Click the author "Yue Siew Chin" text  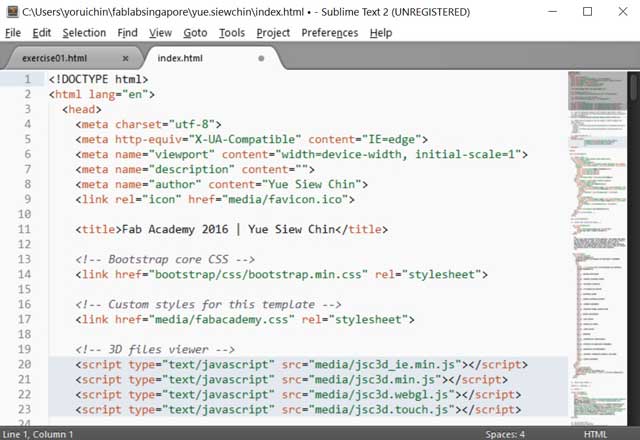(x=311, y=184)
